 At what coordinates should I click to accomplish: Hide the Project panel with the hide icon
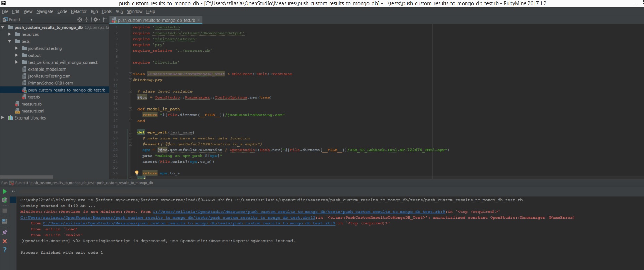point(104,20)
